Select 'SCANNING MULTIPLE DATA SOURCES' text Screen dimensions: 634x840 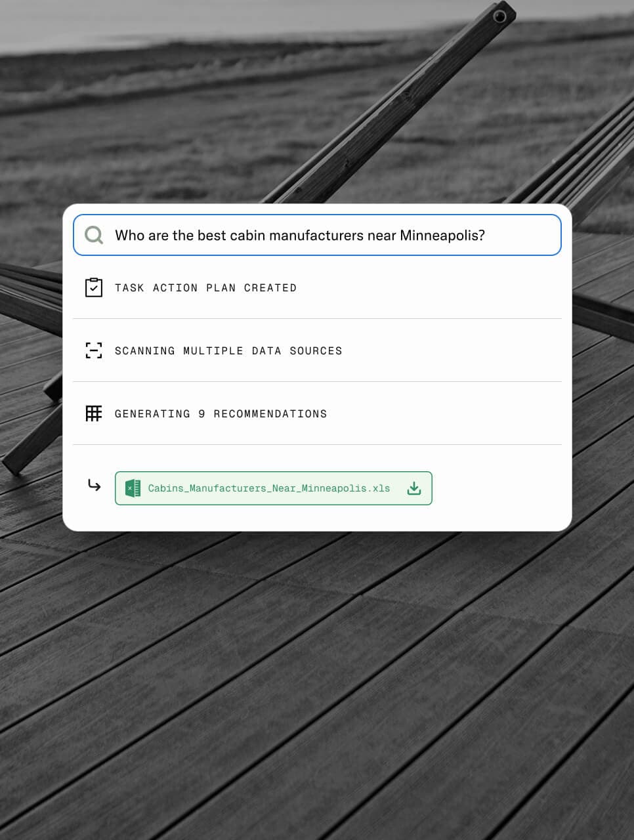pyautogui.click(x=228, y=351)
